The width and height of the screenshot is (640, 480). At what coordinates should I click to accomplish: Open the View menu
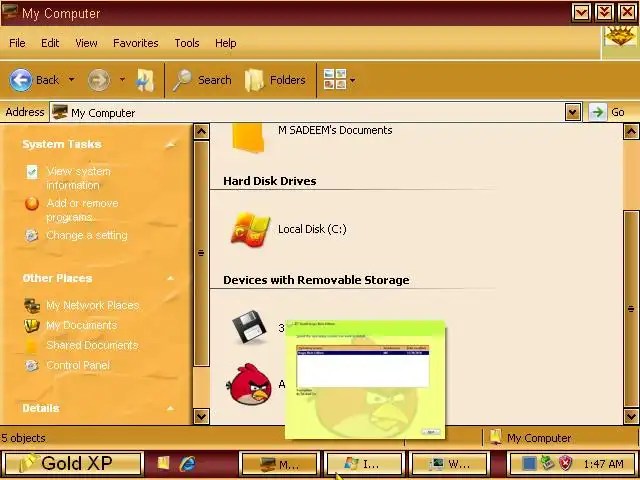click(x=86, y=43)
